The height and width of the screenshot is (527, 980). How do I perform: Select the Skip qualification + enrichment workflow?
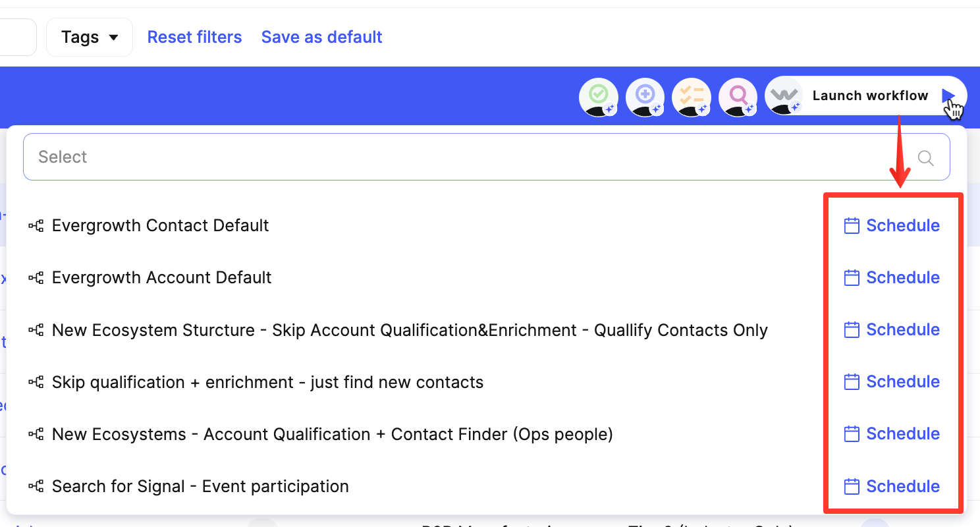pos(267,381)
